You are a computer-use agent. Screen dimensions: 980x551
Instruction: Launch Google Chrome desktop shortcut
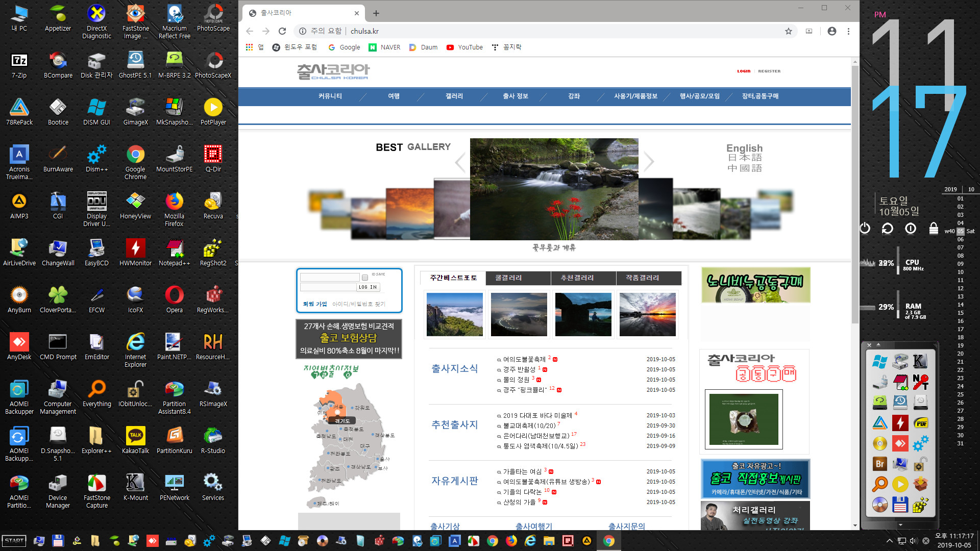(x=135, y=163)
